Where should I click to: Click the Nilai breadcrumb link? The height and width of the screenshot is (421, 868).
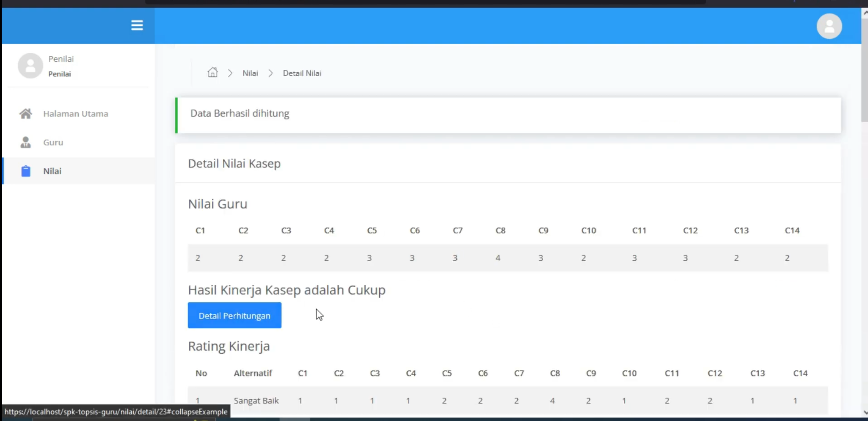(x=250, y=73)
